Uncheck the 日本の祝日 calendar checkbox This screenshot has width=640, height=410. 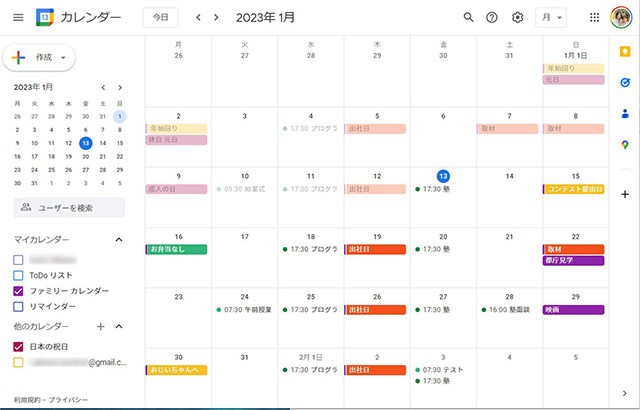(x=18, y=346)
